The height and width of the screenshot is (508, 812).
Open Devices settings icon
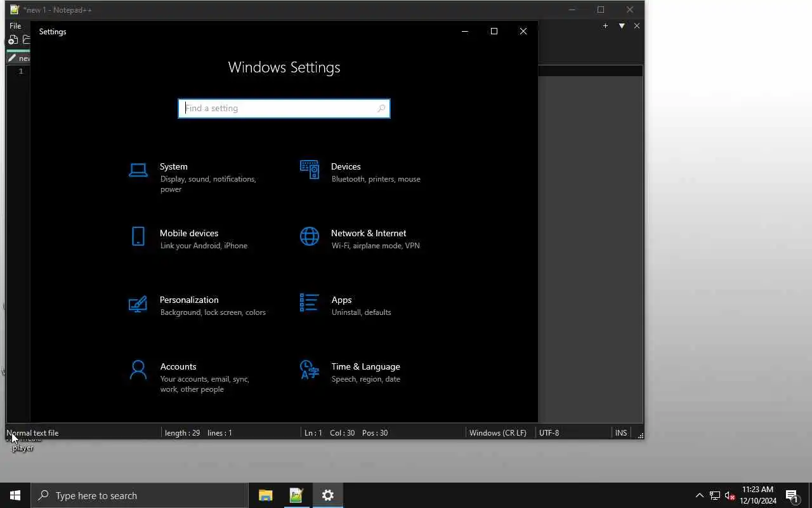tap(310, 170)
